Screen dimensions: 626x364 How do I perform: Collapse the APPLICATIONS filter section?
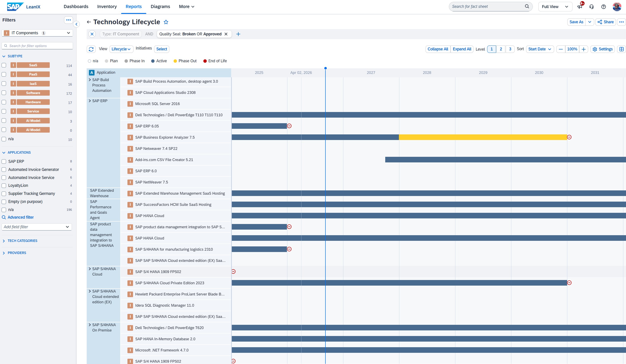pos(4,153)
